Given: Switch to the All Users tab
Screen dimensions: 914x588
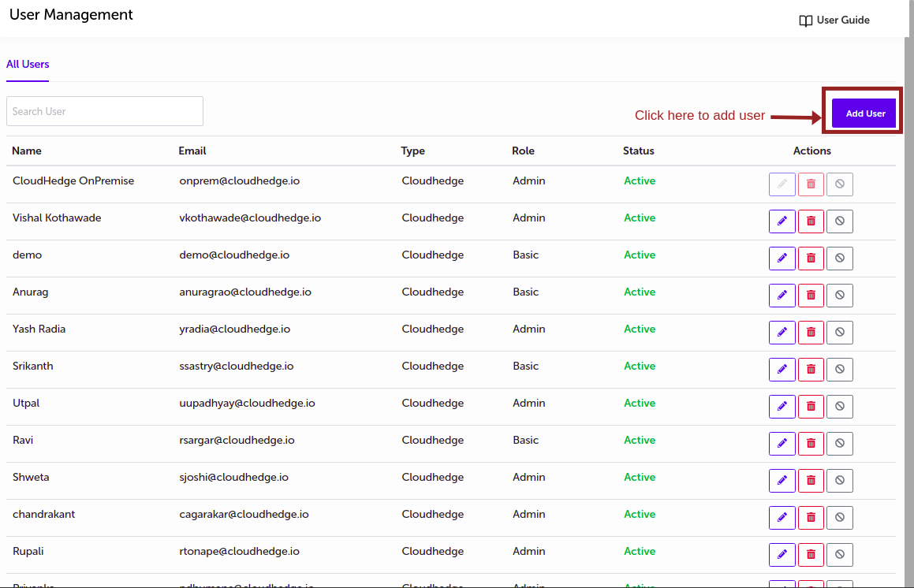Looking at the screenshot, I should click(x=28, y=65).
